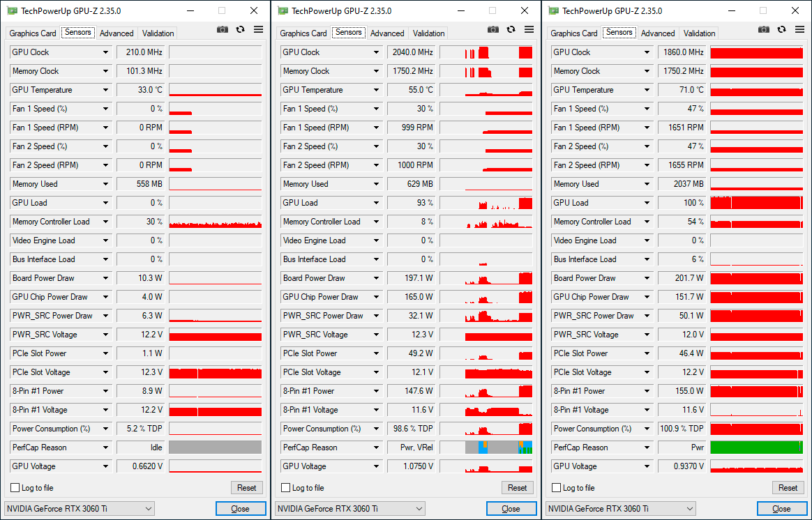Check Log to file in the right window

[557, 488]
